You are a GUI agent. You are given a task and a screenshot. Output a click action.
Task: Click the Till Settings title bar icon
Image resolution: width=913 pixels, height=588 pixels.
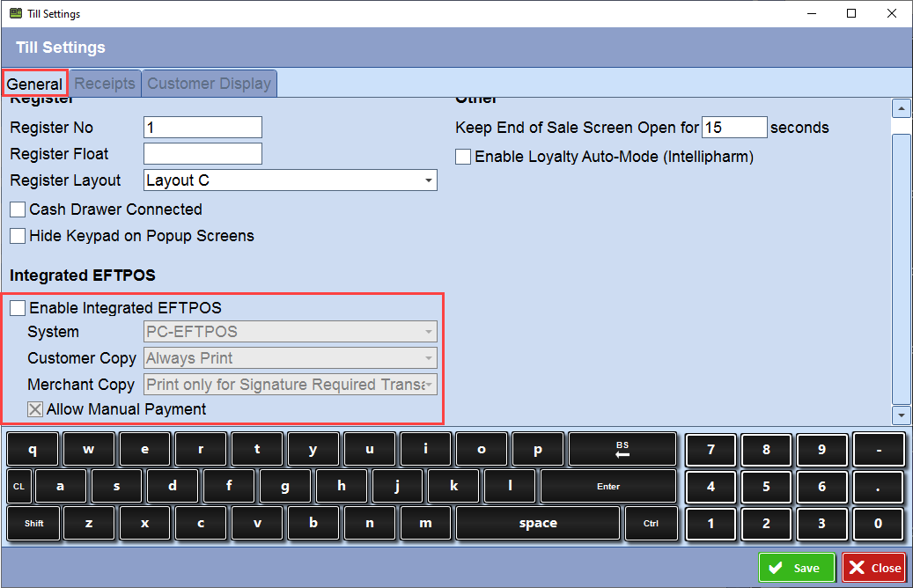pyautogui.click(x=14, y=13)
